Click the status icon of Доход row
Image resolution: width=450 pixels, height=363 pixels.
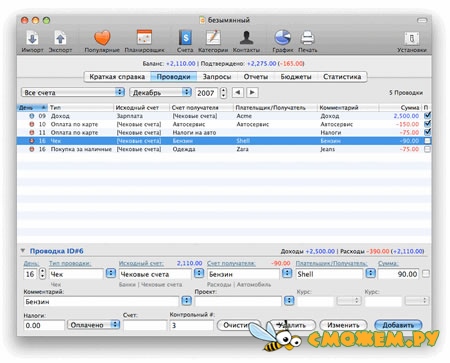(x=32, y=116)
